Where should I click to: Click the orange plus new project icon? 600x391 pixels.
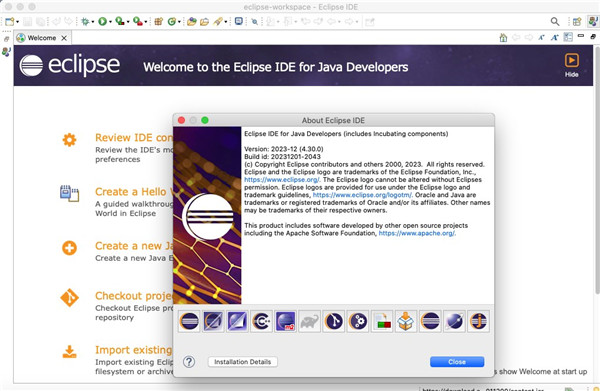pyautogui.click(x=69, y=248)
